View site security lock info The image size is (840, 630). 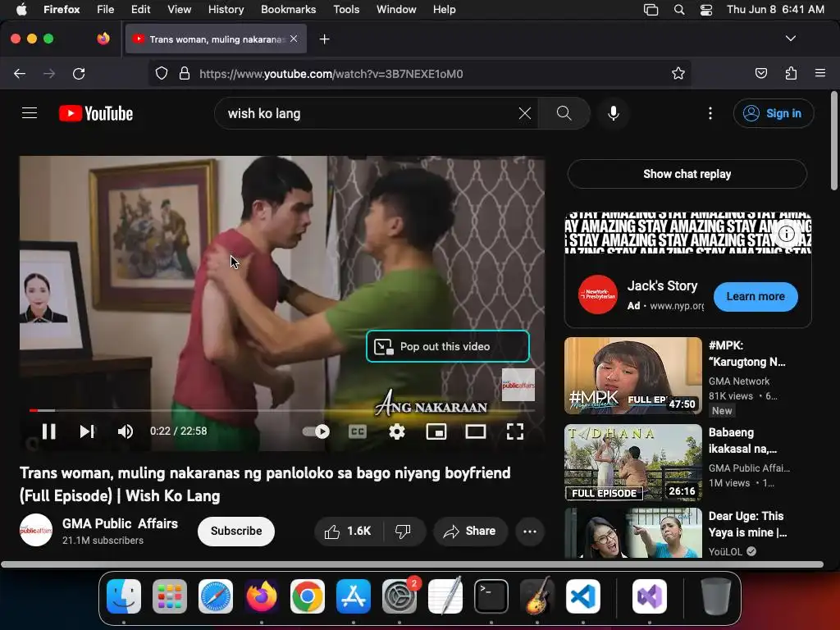185,73
